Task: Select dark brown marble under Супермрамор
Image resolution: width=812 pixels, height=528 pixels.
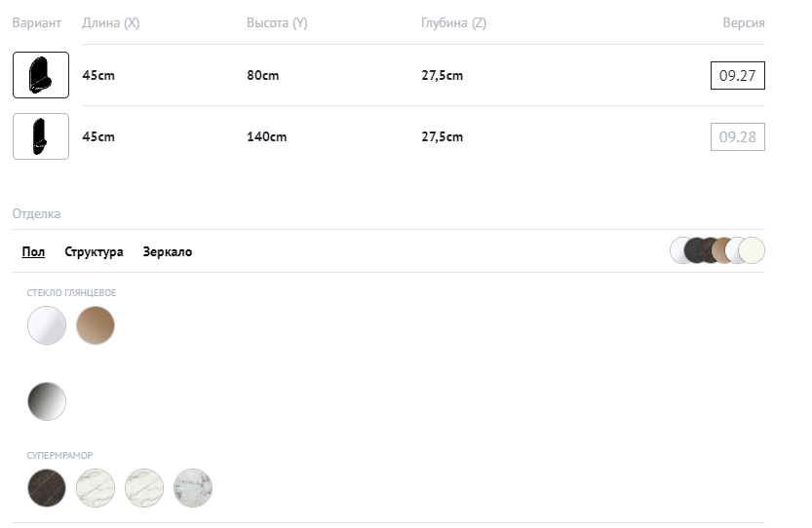Action: click(47, 488)
